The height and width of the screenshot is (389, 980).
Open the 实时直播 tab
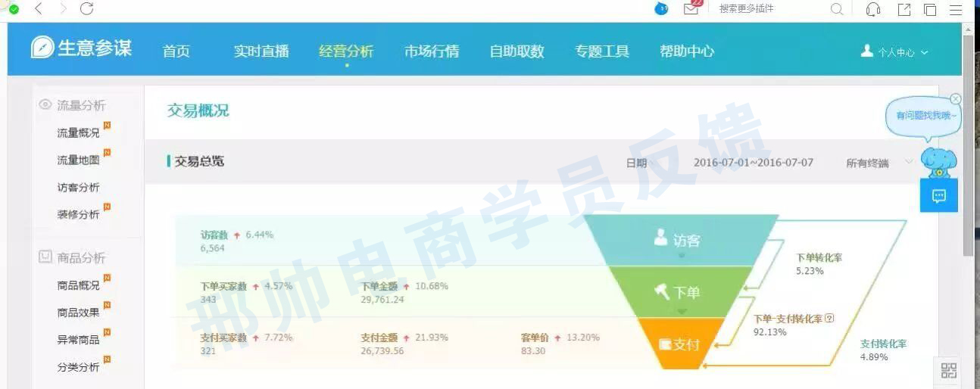tap(261, 51)
